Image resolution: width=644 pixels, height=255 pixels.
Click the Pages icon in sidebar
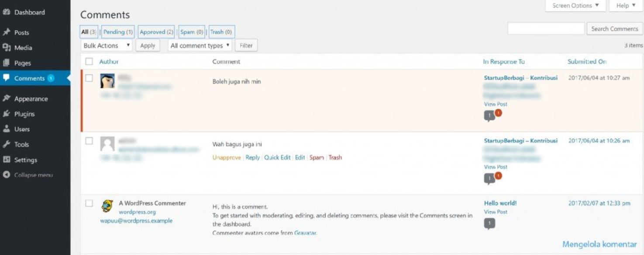point(7,63)
